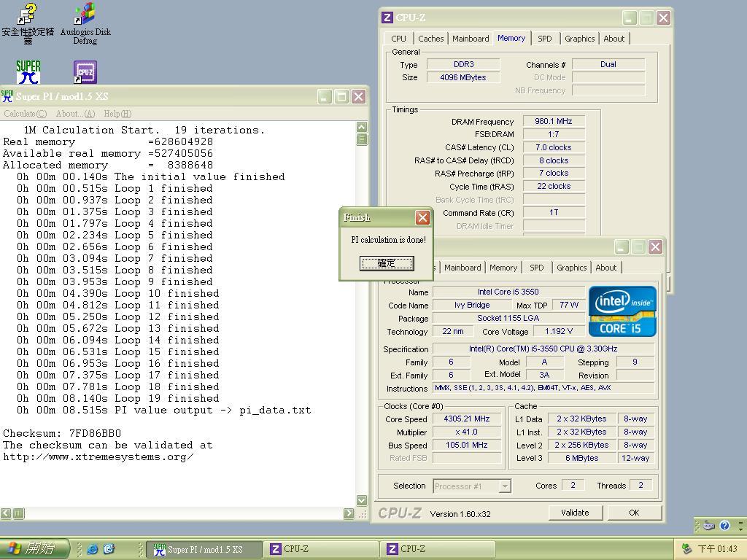The image size is (747, 560).
Task: Open Auslogics Disk Defrag desktop icon
Action: pos(85,24)
